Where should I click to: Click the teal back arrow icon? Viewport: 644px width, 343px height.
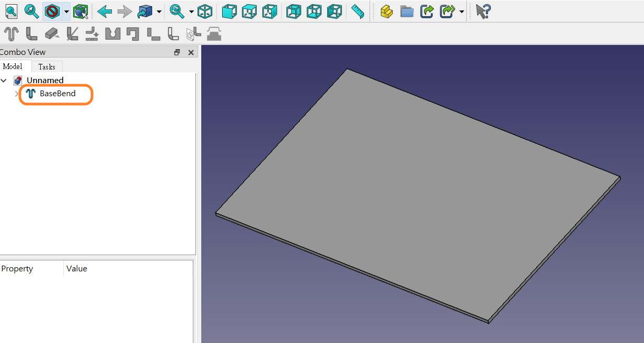tap(105, 11)
